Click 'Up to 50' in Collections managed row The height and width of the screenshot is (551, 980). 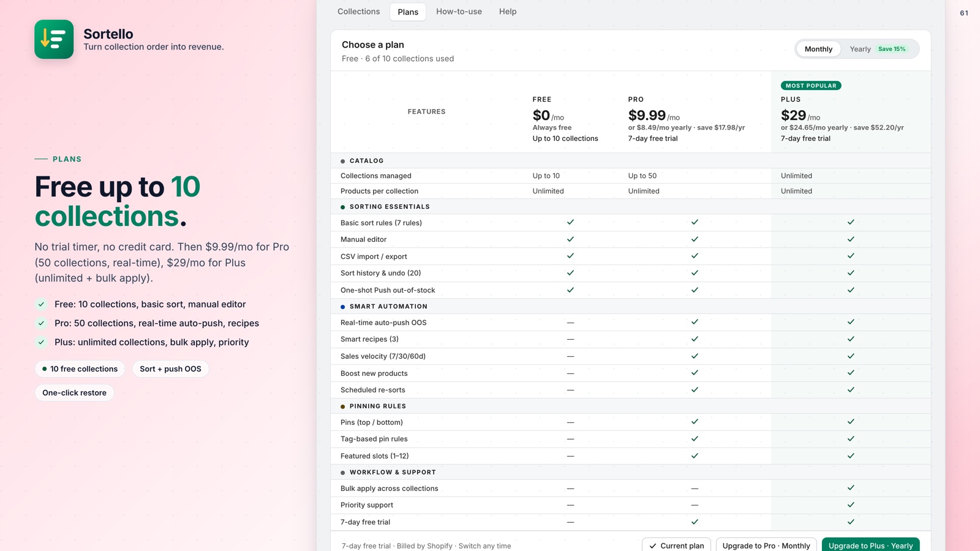642,176
